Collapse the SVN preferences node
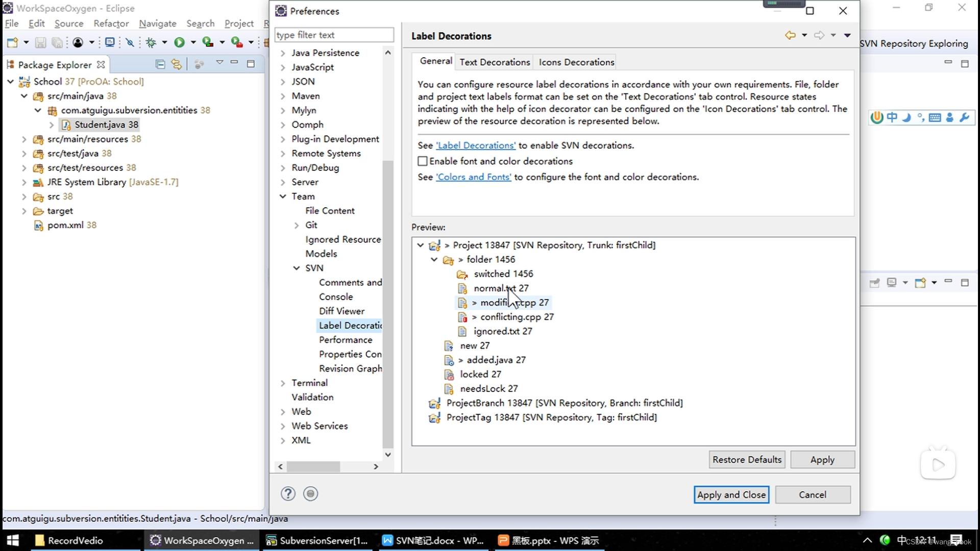Screen dimensions: 980x551 click(x=297, y=268)
